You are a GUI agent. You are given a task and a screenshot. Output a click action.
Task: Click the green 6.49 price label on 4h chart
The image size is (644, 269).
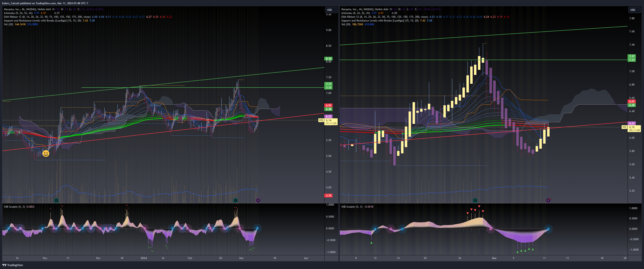(329, 109)
